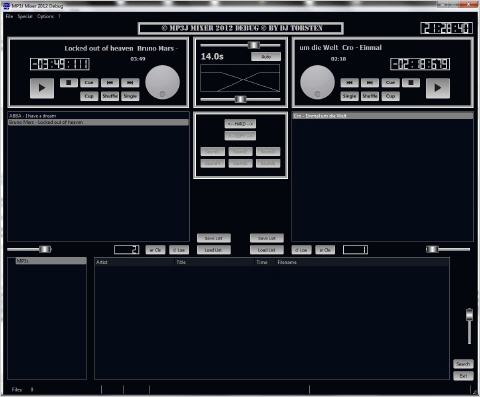Toggle Single mode on the right deck

pyautogui.click(x=349, y=96)
